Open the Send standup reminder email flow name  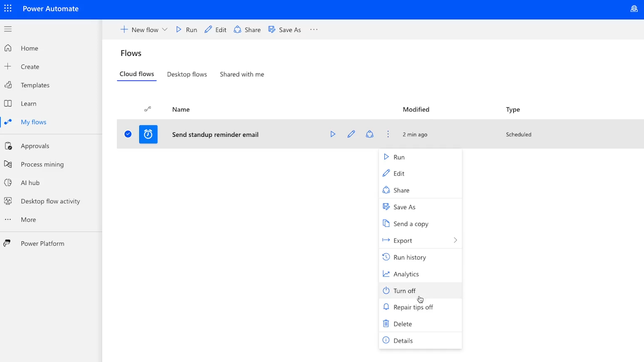tap(215, 135)
